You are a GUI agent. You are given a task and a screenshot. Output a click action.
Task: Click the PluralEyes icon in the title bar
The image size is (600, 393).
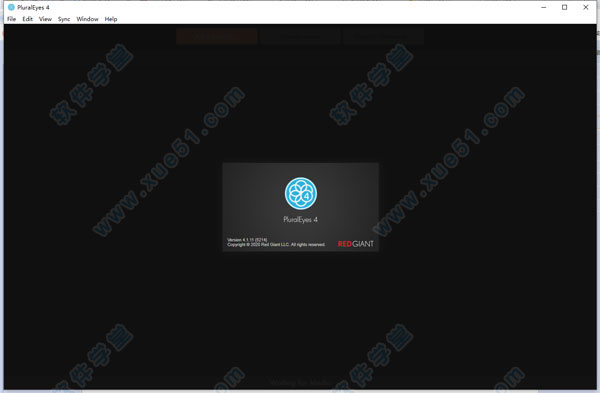click(11, 7)
